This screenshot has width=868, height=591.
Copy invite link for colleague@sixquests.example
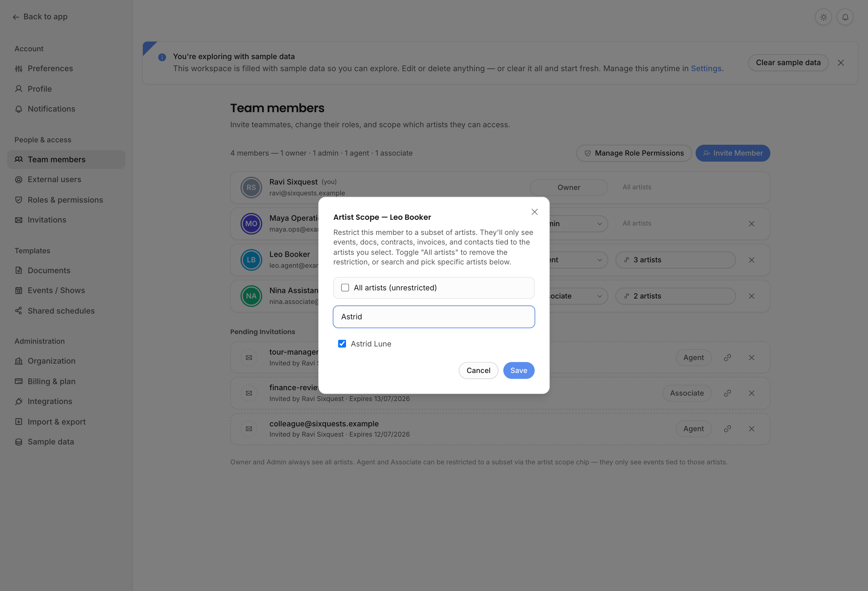727,429
